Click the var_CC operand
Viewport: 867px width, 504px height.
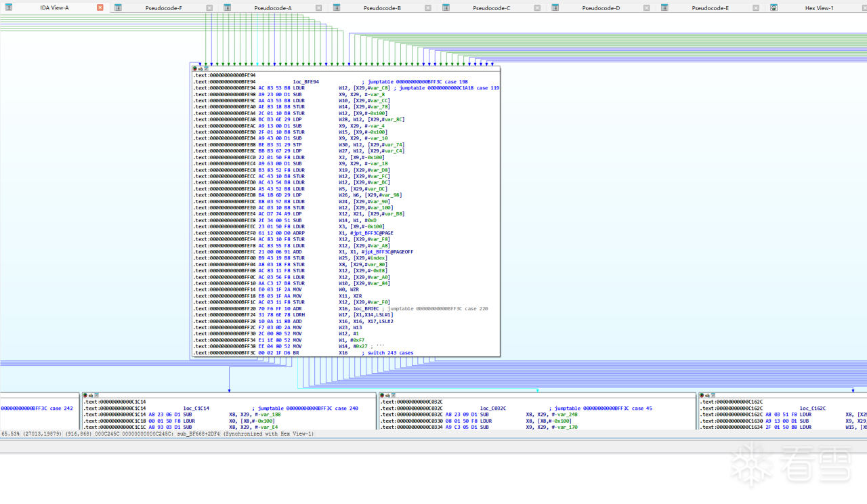(x=379, y=100)
